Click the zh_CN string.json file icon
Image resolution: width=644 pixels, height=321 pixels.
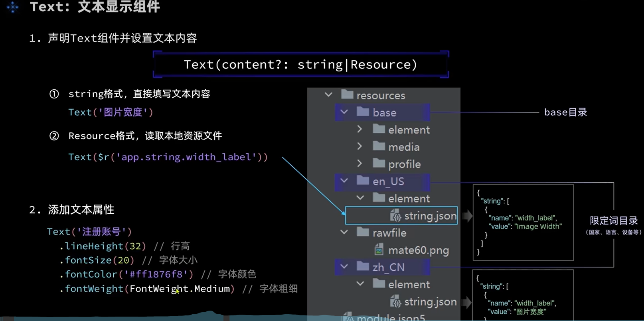click(x=395, y=301)
